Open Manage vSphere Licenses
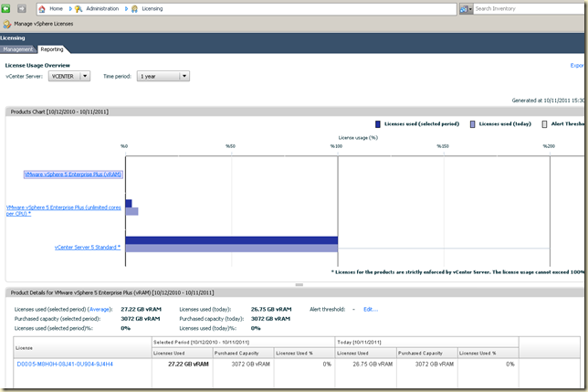This screenshot has height=392, width=588. 44,24
